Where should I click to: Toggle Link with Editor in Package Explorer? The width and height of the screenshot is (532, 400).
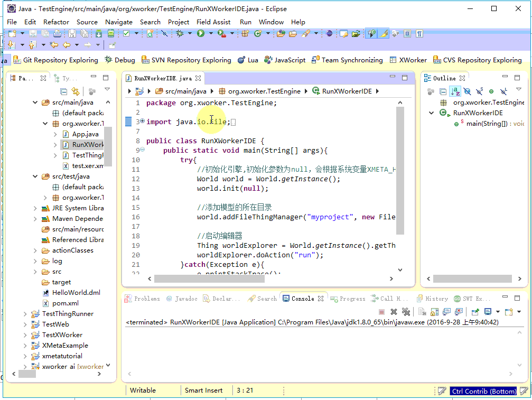76,91
